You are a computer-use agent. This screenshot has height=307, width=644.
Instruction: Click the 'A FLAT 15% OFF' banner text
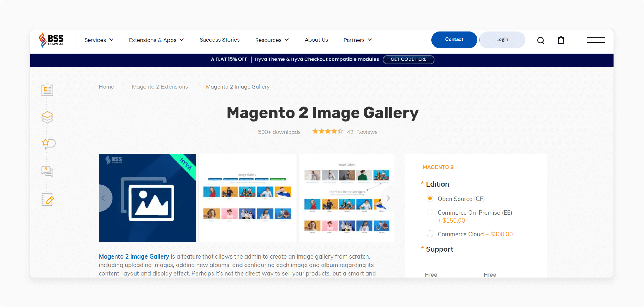pyautogui.click(x=229, y=59)
